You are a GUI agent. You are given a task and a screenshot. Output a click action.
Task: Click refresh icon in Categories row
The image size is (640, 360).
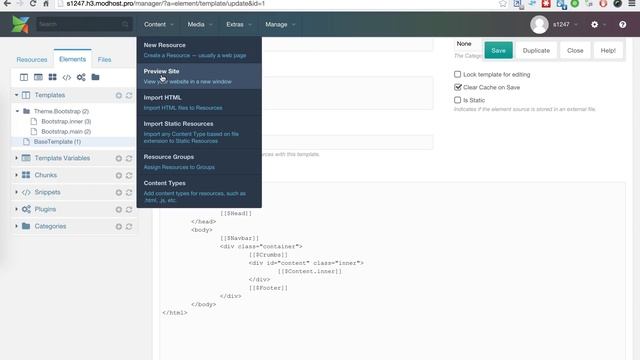129,227
